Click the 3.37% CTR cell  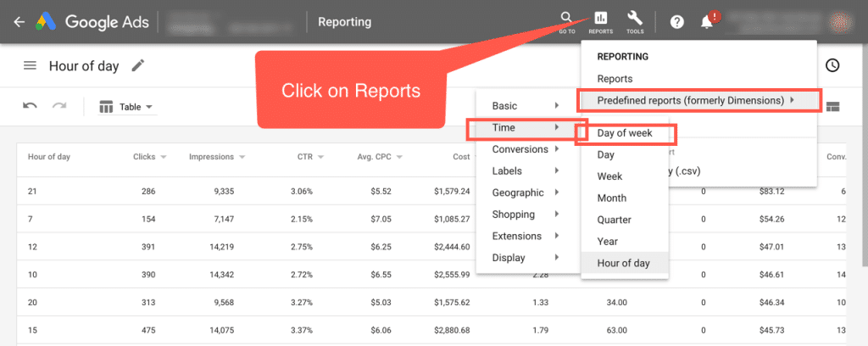tap(302, 331)
